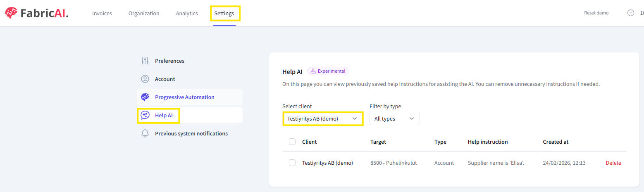Click the Preferences sliders icon
Screen dimensions: 644x192
click(x=145, y=61)
